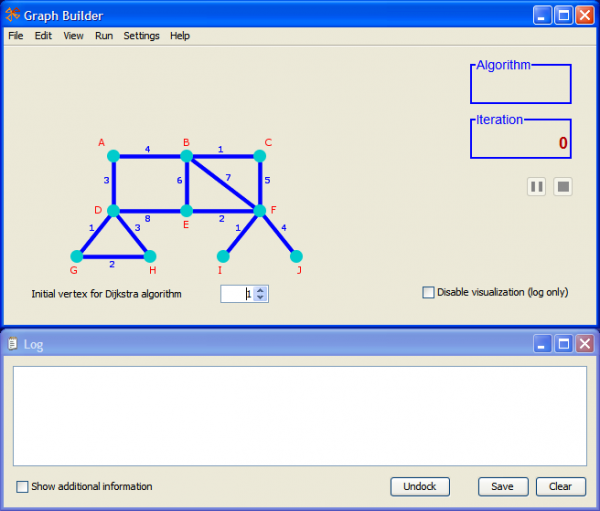Increment the initial vertex spinner up arrow

[260, 291]
